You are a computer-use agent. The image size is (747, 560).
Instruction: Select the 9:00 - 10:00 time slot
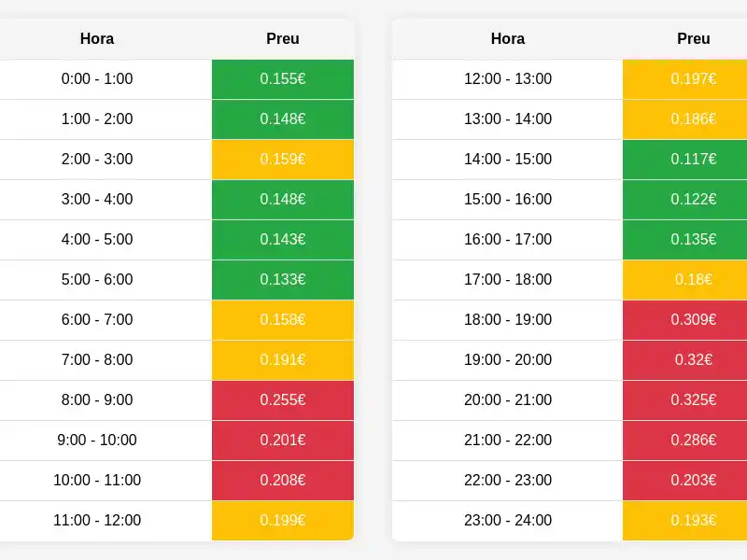tap(97, 441)
